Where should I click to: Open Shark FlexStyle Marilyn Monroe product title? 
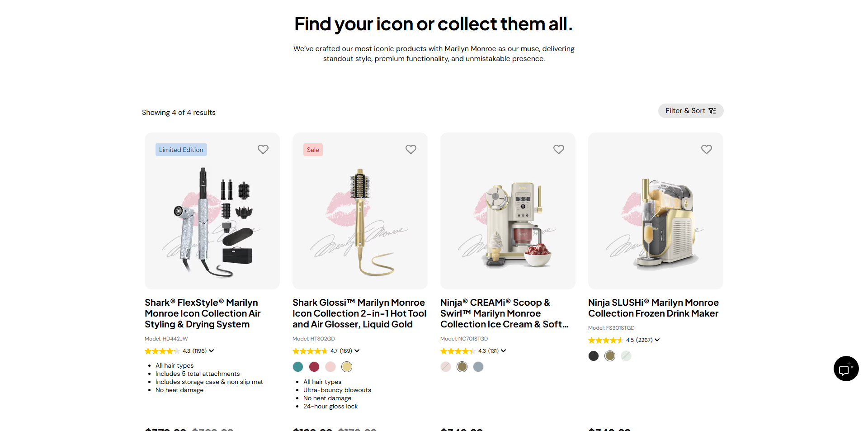tap(203, 313)
